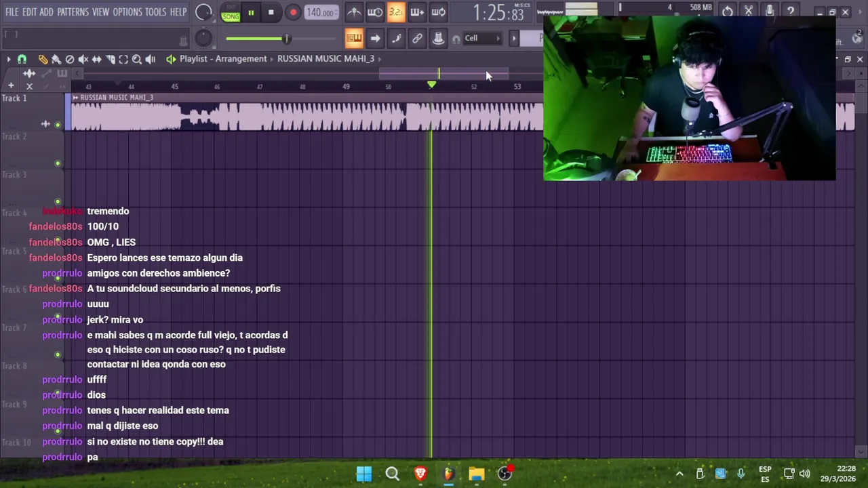Mute Track 2 with its green dot
Viewport: 868px width, 488px height.
tap(58, 163)
